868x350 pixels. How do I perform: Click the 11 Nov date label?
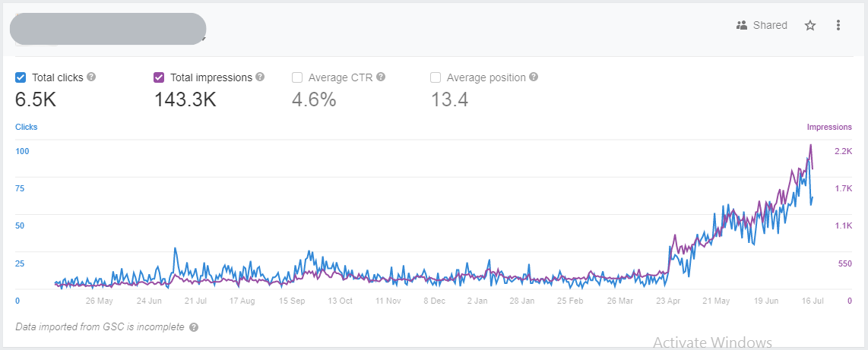click(388, 301)
